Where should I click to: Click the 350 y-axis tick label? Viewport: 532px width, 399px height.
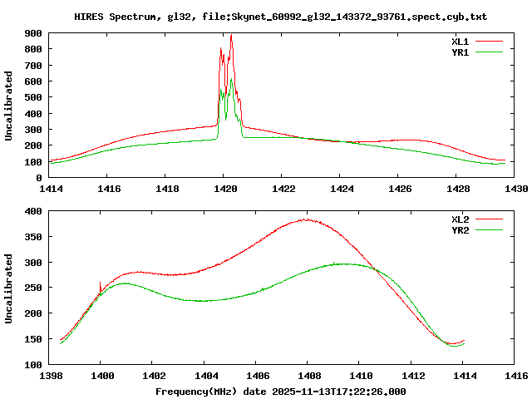pos(33,237)
